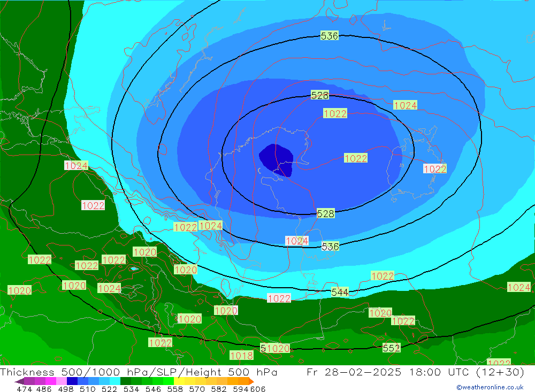Pick the darkest green legend swatch above 534

pyautogui.click(x=126, y=381)
